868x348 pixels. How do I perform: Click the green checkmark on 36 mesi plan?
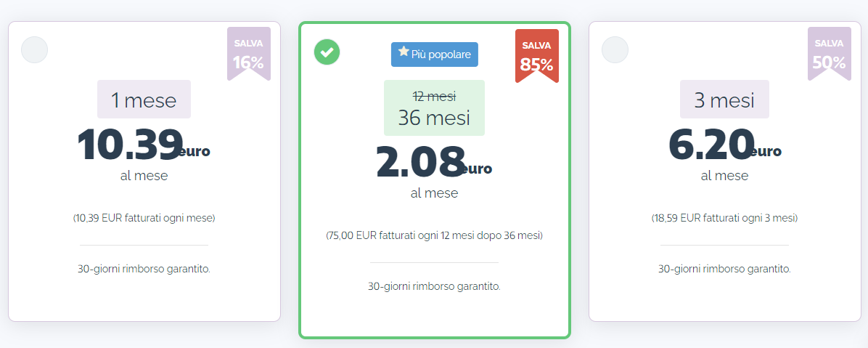click(x=327, y=52)
